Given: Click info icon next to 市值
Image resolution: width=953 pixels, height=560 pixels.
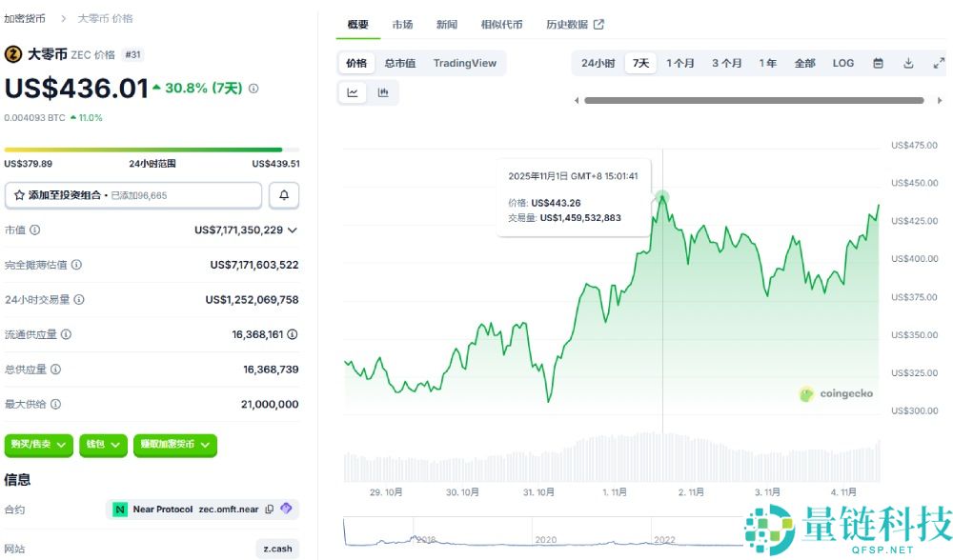Looking at the screenshot, I should [35, 230].
